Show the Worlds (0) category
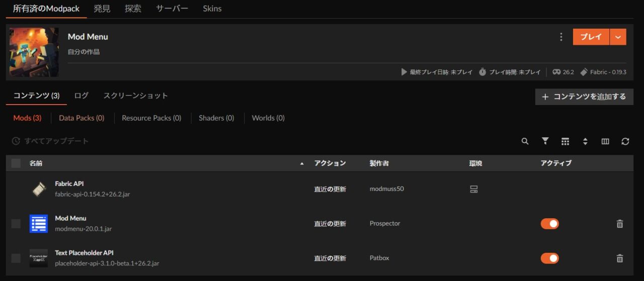 coord(268,118)
